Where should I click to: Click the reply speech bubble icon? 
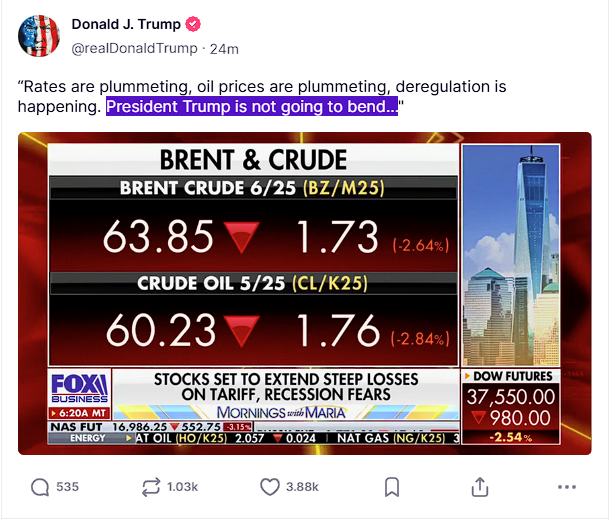pos(40,487)
